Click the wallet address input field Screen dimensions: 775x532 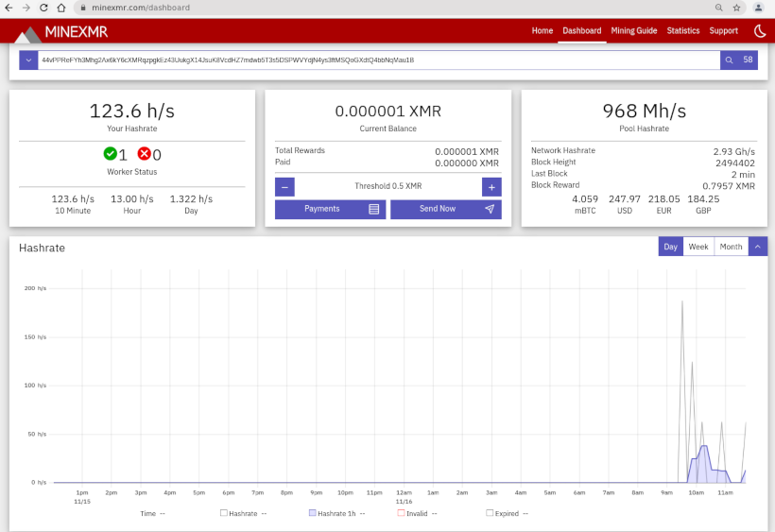pos(378,60)
